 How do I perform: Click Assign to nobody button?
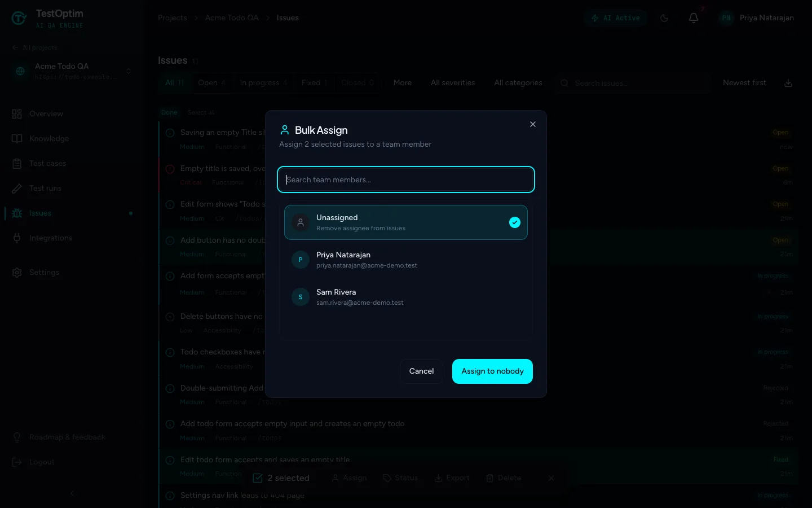point(492,371)
